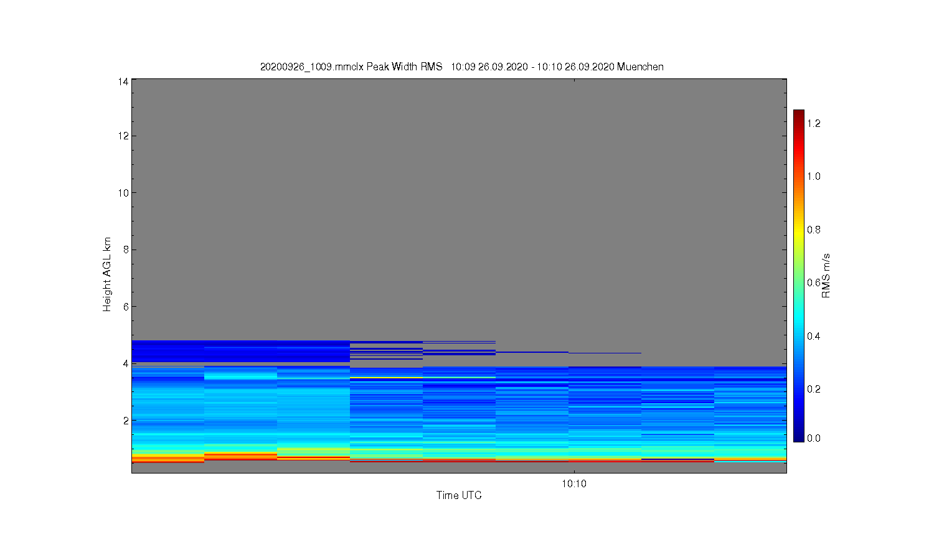Image resolution: width=934 pixels, height=560 pixels.
Task: Click the red-orange layer at first time column
Action: click(x=168, y=459)
